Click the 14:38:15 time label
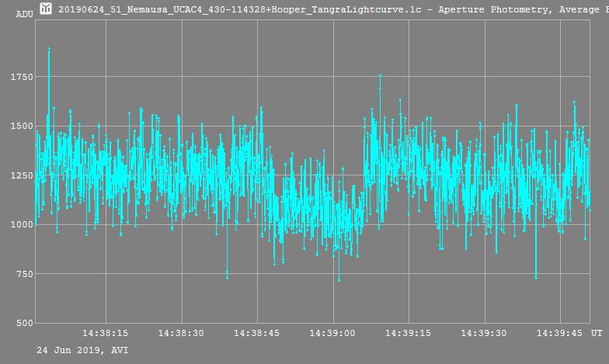The width and height of the screenshot is (609, 364). point(106,334)
